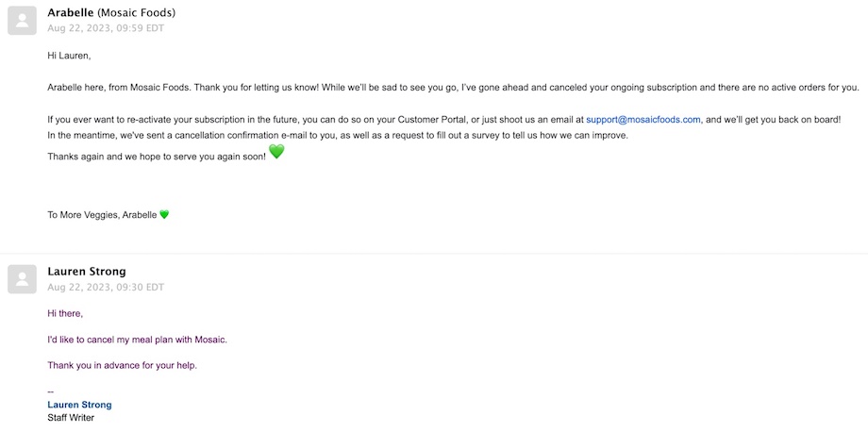Click the 09:30 EDT message timestamp
The image size is (868, 432).
[106, 287]
